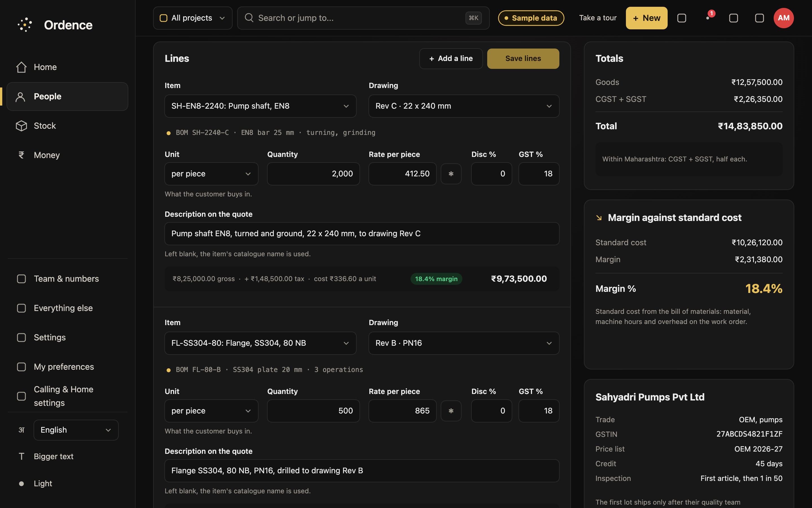Click the GST % field on the pump shaft line
Screen dimensions: 812x508
tap(539, 174)
